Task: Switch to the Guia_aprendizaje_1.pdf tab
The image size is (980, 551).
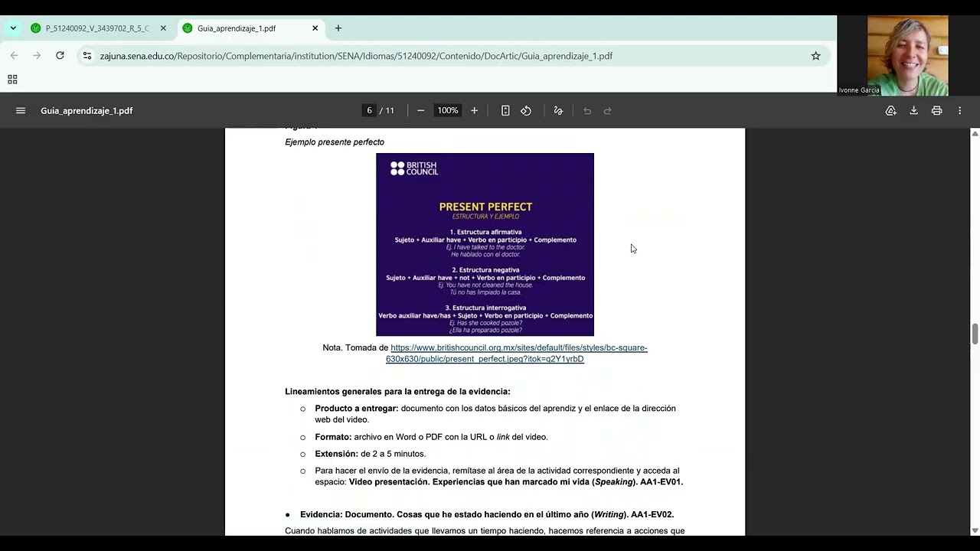Action: point(251,28)
